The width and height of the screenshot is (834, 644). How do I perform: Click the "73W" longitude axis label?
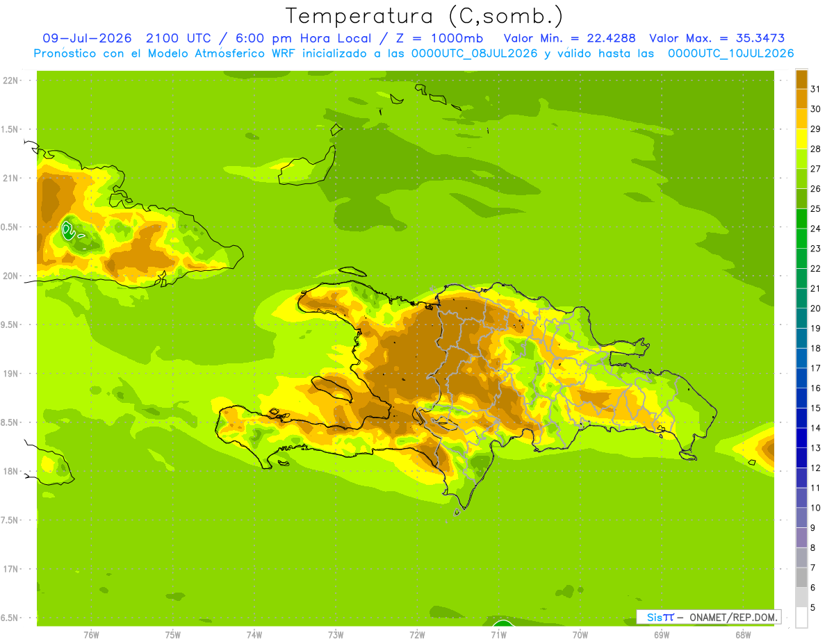click(336, 634)
